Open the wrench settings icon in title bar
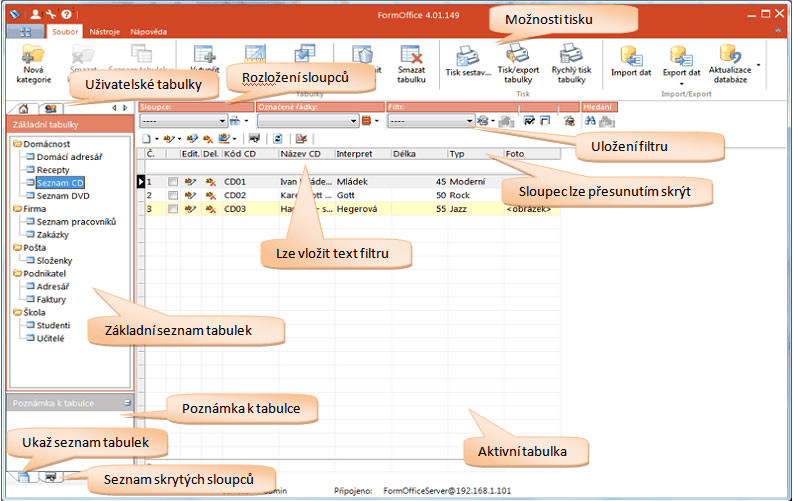 tap(51, 14)
